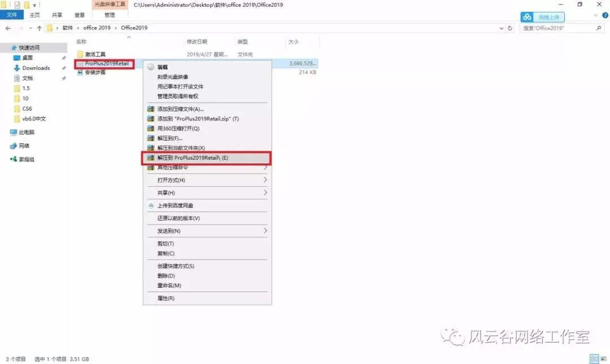The image size is (610, 364).
Task: Click the Baidu cloud upload button
Action: (x=542, y=17)
